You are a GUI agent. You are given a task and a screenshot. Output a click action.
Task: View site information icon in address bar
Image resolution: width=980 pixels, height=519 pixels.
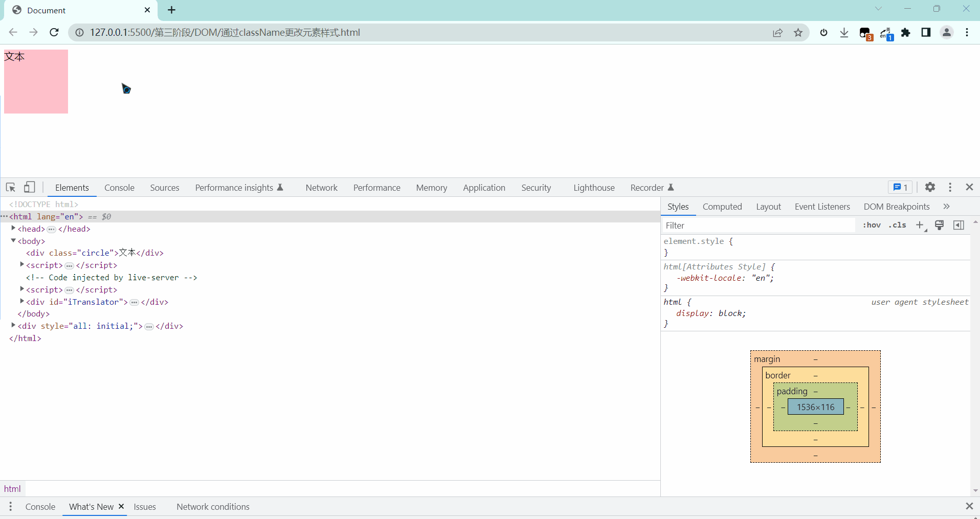pos(79,33)
